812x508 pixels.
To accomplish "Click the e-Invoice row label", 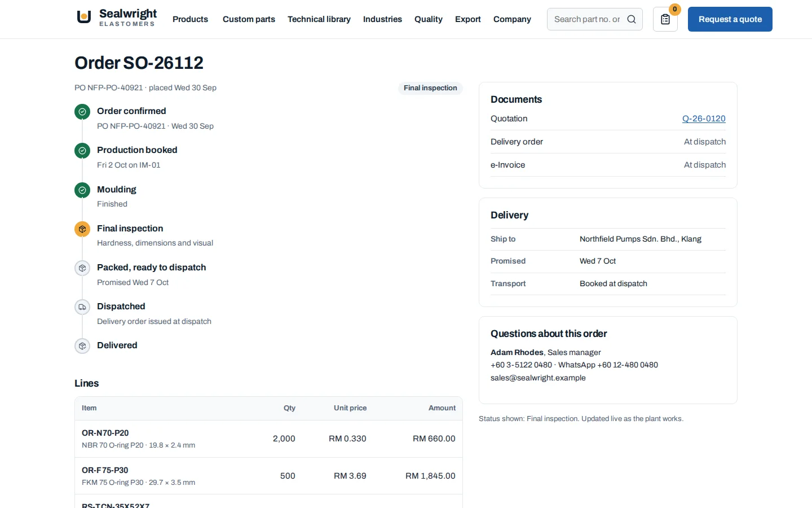I will click(507, 165).
